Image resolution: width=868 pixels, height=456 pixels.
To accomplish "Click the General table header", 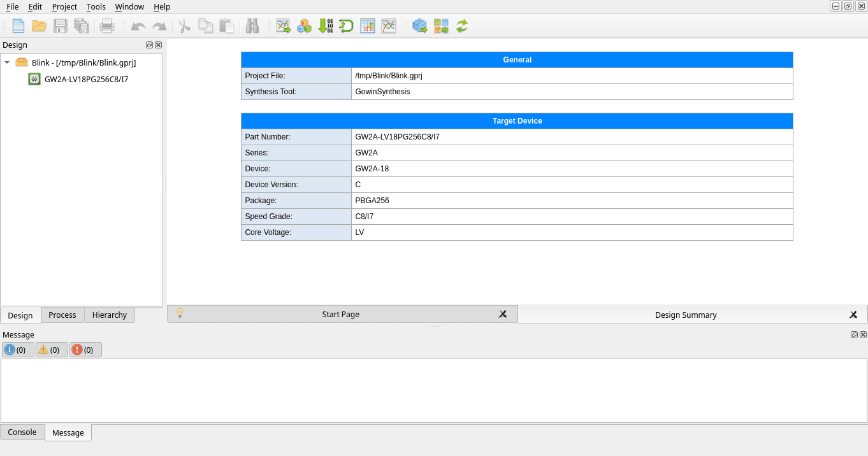I will click(x=517, y=60).
